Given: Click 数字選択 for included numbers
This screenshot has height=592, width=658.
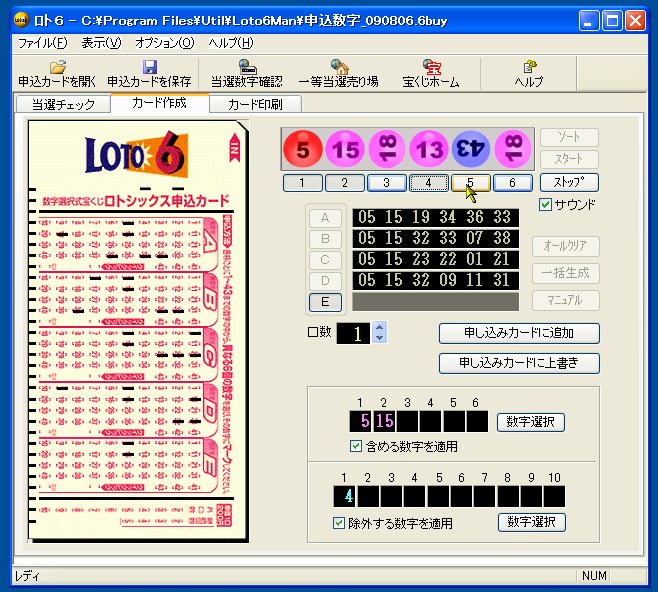Looking at the screenshot, I should pos(531,422).
